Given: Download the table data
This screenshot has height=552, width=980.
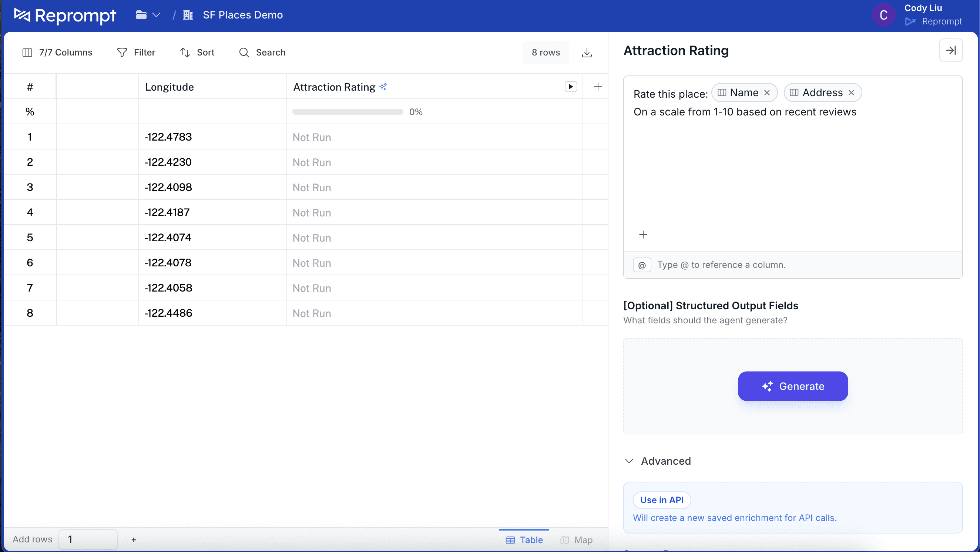Looking at the screenshot, I should [587, 53].
